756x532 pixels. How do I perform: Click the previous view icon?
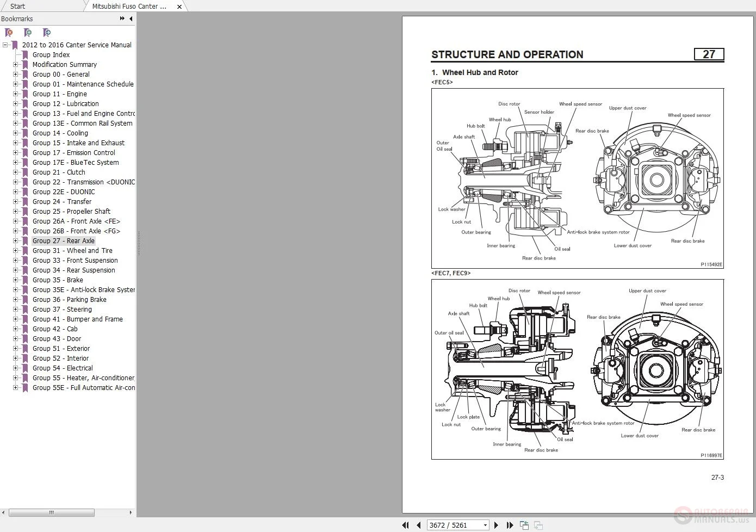(524, 525)
